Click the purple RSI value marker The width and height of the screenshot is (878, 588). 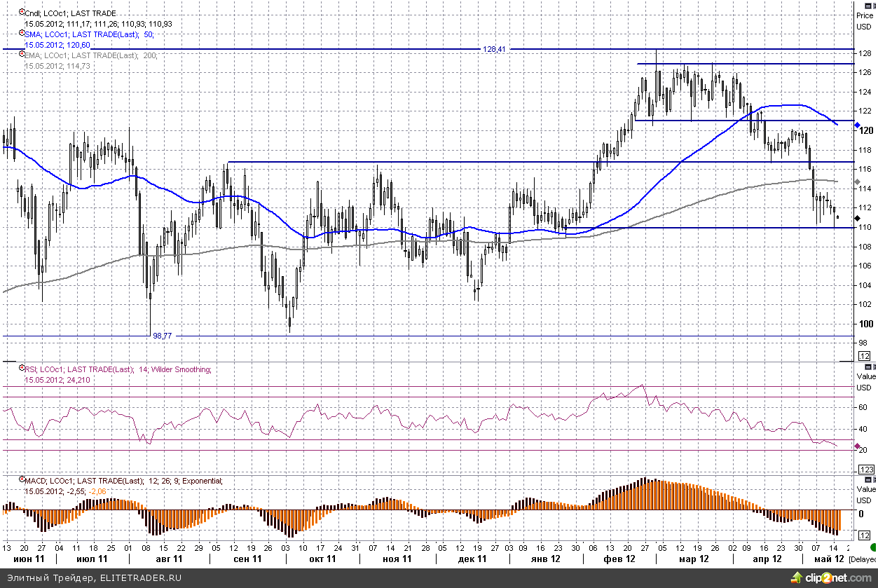coord(858,446)
